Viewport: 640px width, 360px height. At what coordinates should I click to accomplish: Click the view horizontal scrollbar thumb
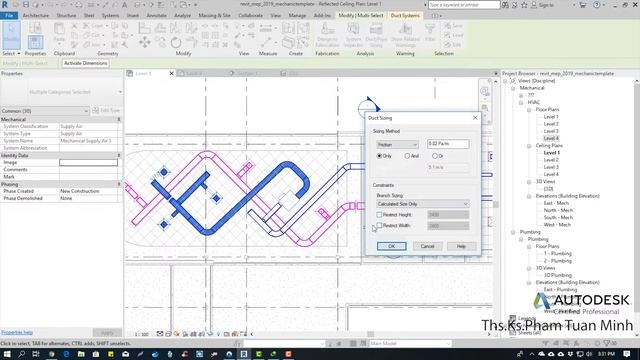[371, 334]
